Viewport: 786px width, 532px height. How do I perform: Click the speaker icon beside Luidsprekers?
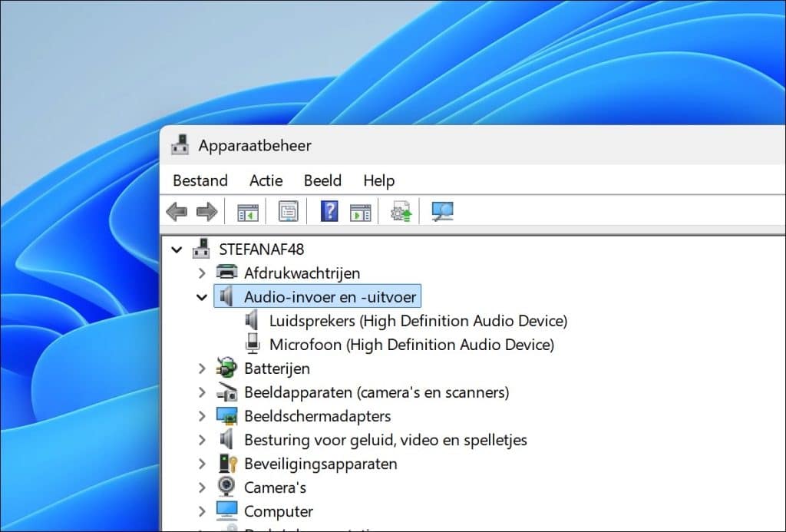pyautogui.click(x=252, y=320)
